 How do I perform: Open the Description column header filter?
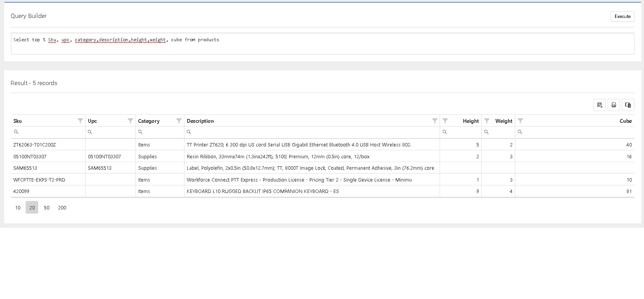435,121
